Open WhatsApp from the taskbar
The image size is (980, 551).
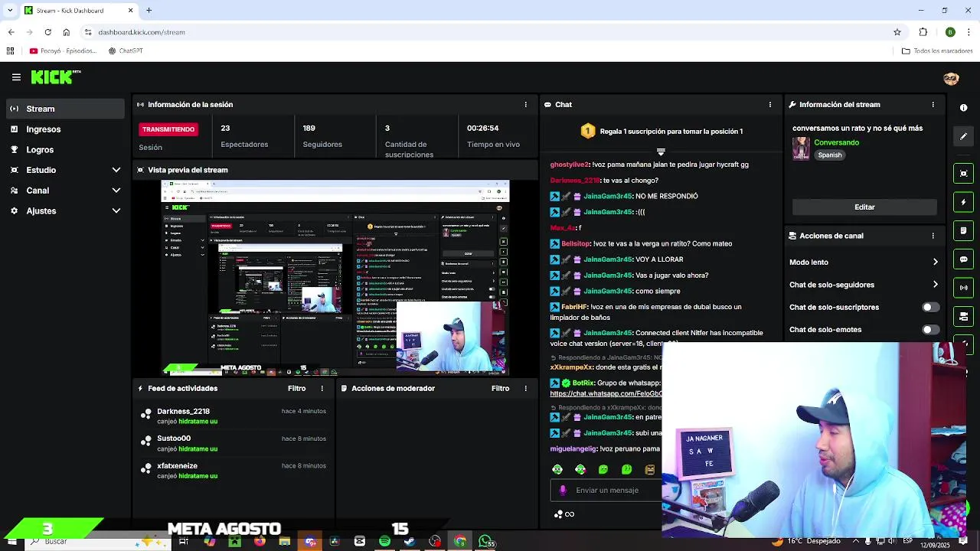click(x=485, y=541)
